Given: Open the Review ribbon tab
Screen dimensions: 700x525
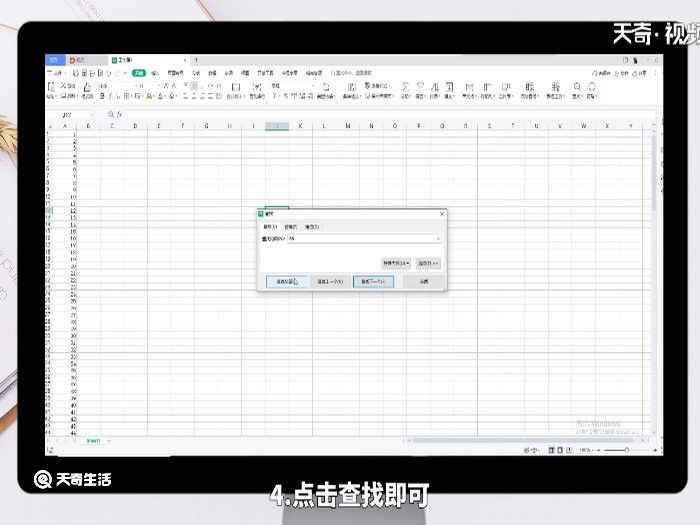Looking at the screenshot, I should pos(229,73).
